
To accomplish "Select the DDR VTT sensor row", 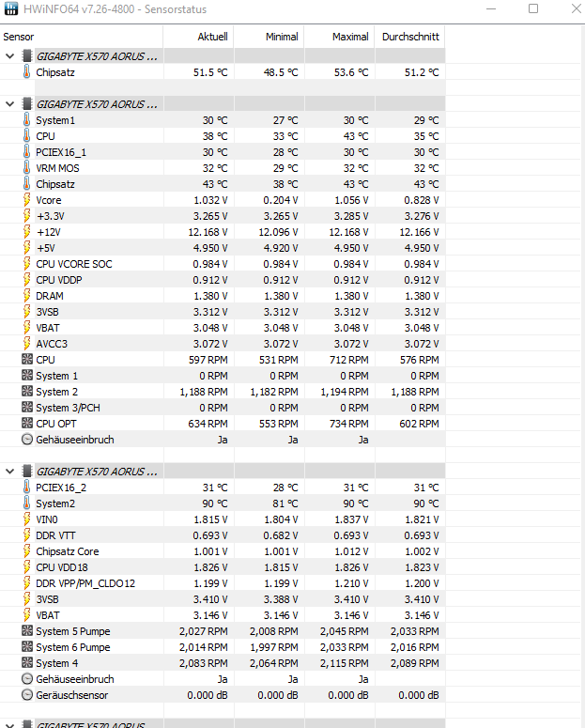I will point(223,535).
